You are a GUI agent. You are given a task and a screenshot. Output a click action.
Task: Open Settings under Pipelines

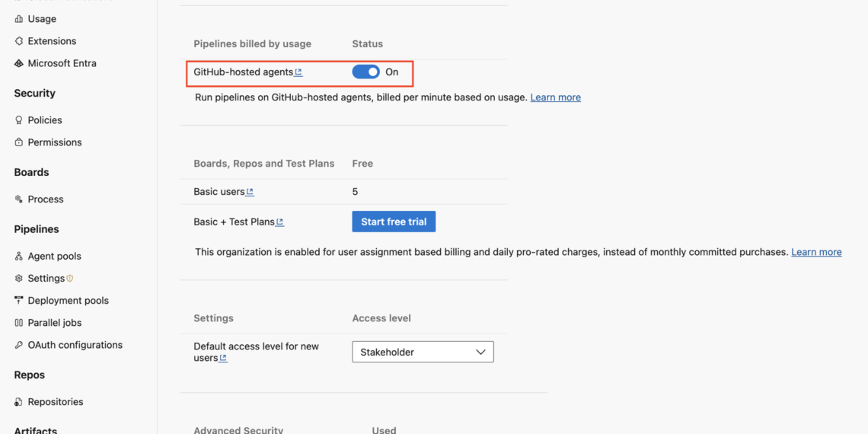46,279
